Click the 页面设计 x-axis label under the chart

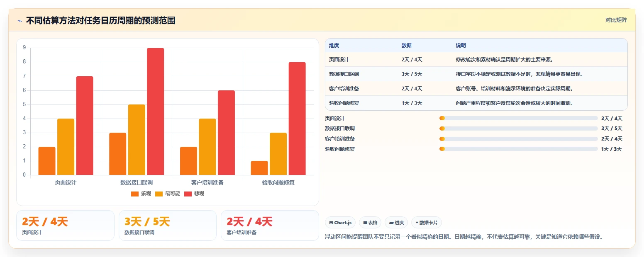[x=66, y=182]
